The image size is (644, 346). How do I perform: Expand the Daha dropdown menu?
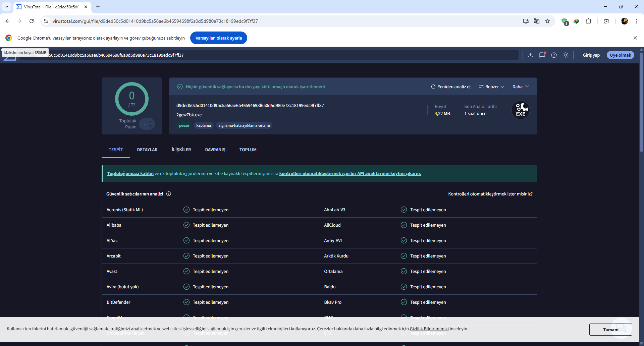coord(521,86)
